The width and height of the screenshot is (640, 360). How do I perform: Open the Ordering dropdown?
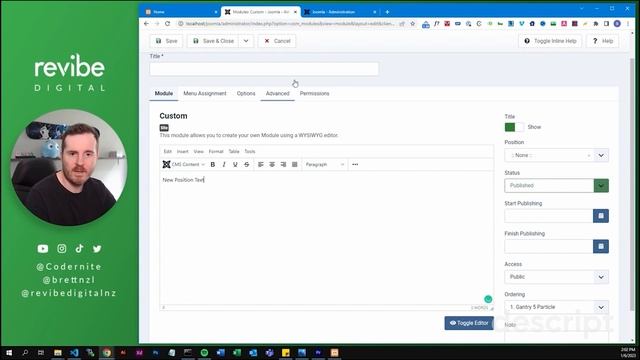[556, 307]
